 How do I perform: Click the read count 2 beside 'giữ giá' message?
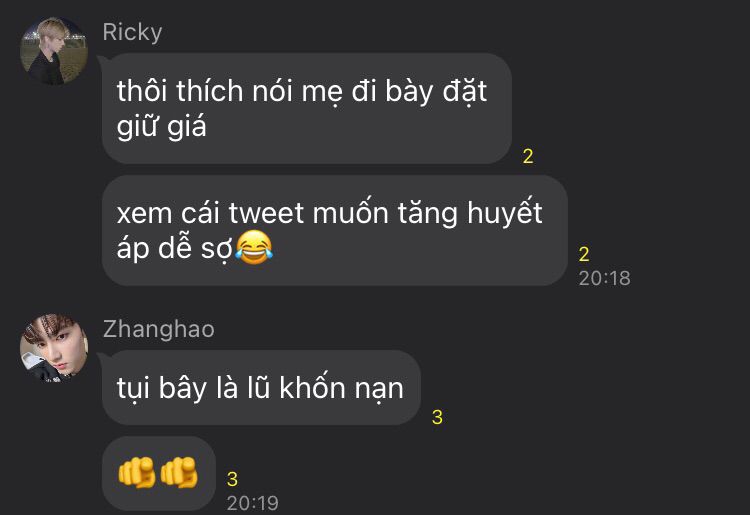point(528,156)
